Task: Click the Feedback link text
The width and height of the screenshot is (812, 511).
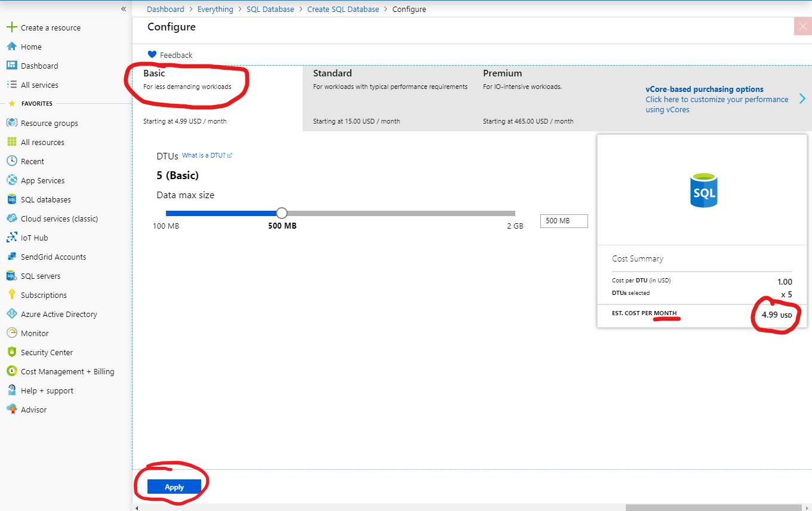Action: coord(176,55)
